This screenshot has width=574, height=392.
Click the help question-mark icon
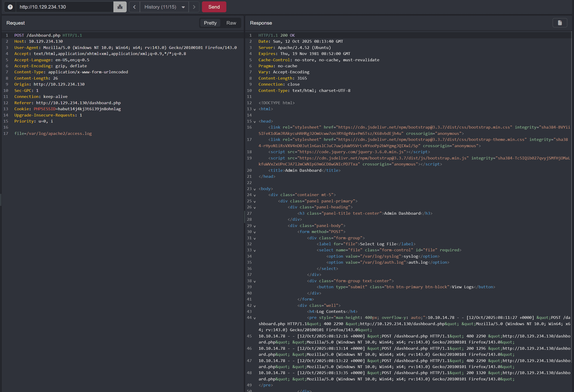[10, 7]
